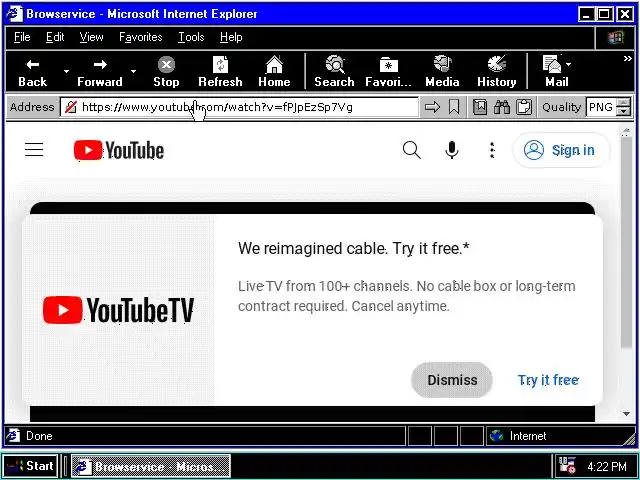Click the YouTubeTV logo image

pyautogui.click(x=118, y=310)
